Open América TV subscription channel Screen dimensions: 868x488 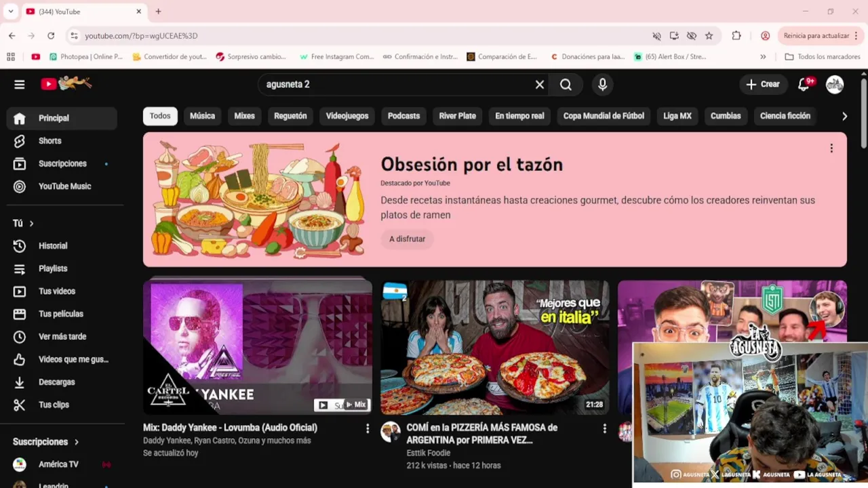pyautogui.click(x=62, y=465)
